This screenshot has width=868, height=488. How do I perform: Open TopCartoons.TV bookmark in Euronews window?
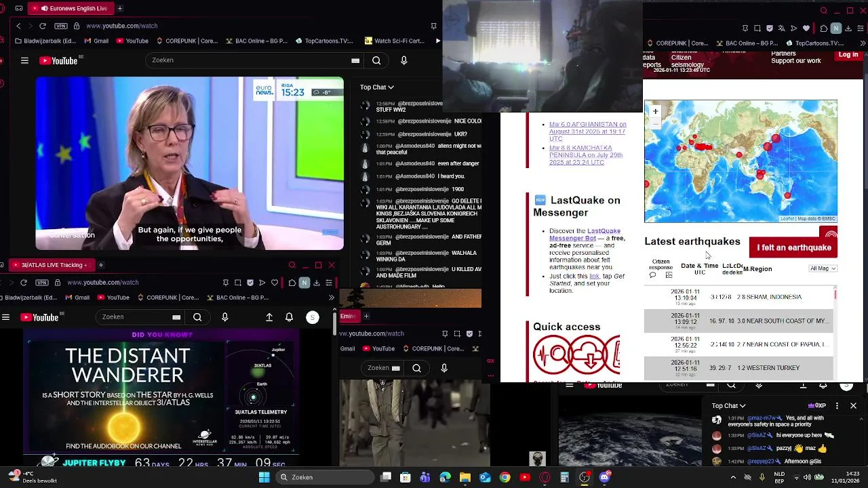(x=324, y=41)
